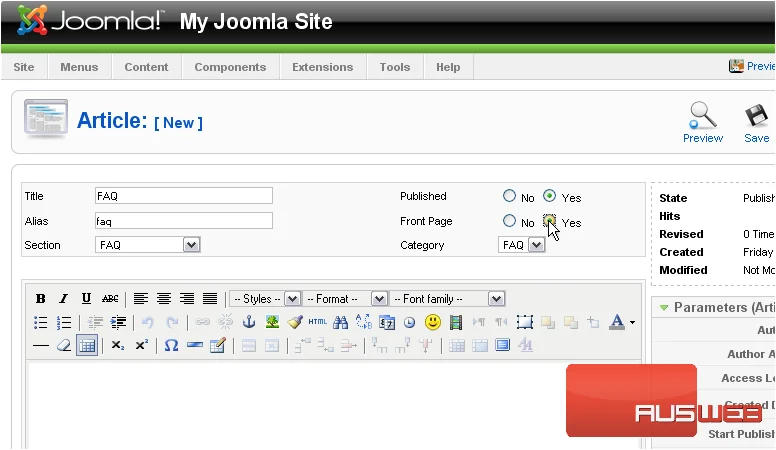
Task: Open find with the binoculars icon
Action: coord(340,322)
